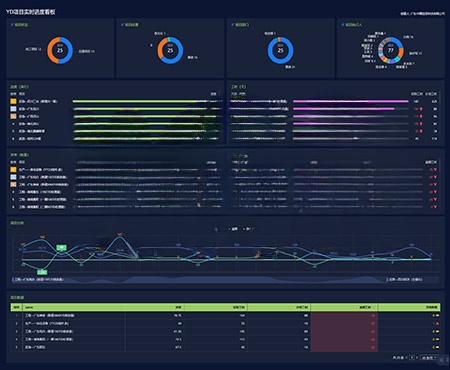
Task: Click the gold rank-one badge in progress ranking
Action: (13, 101)
